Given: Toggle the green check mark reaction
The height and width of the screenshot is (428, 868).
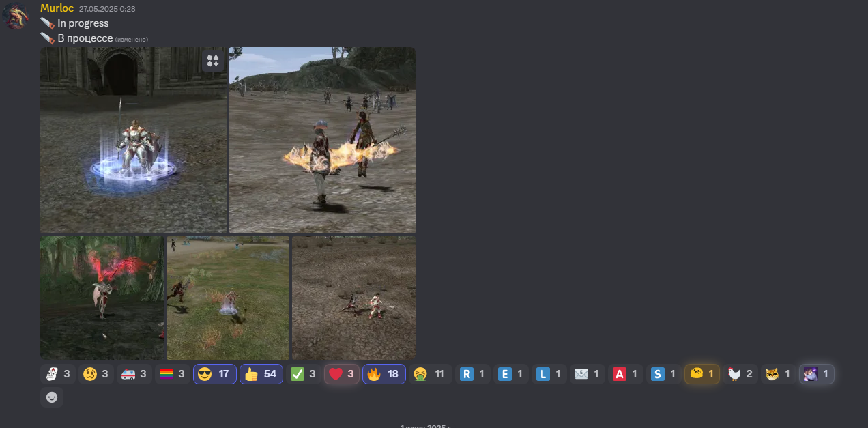Looking at the screenshot, I should pyautogui.click(x=304, y=374).
